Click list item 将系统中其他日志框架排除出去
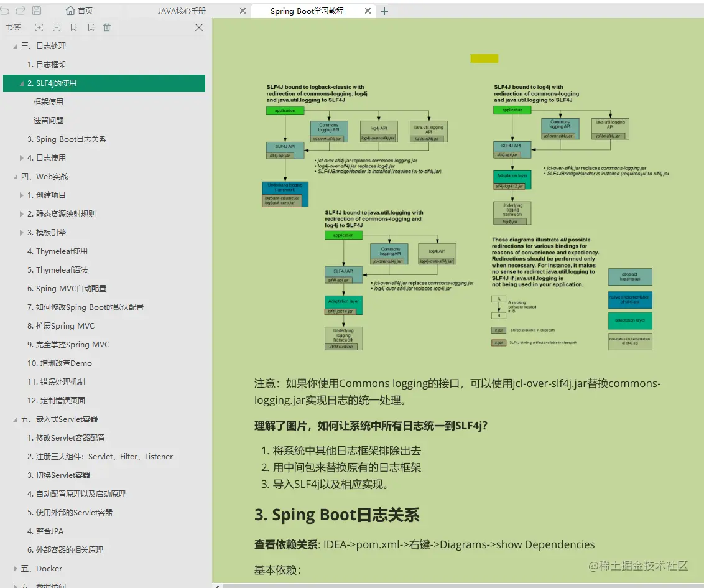Screen dimensions: 704x588 (346, 450)
